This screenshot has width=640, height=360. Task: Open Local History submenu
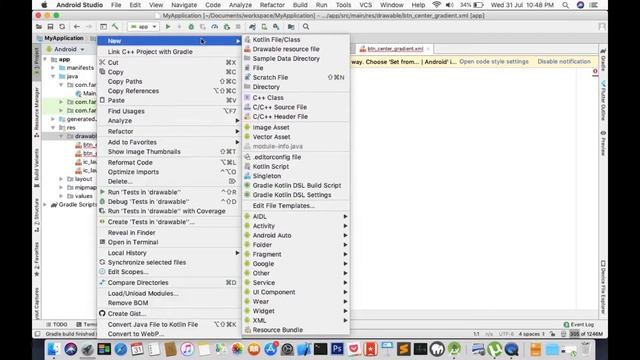tap(169, 253)
